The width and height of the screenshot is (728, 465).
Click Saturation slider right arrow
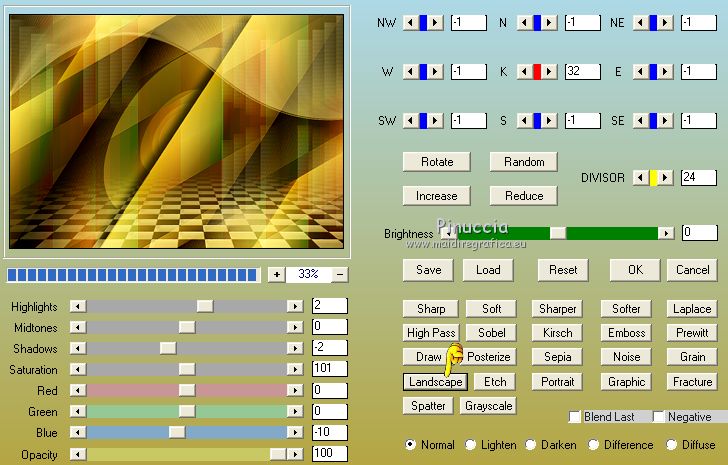pos(295,369)
